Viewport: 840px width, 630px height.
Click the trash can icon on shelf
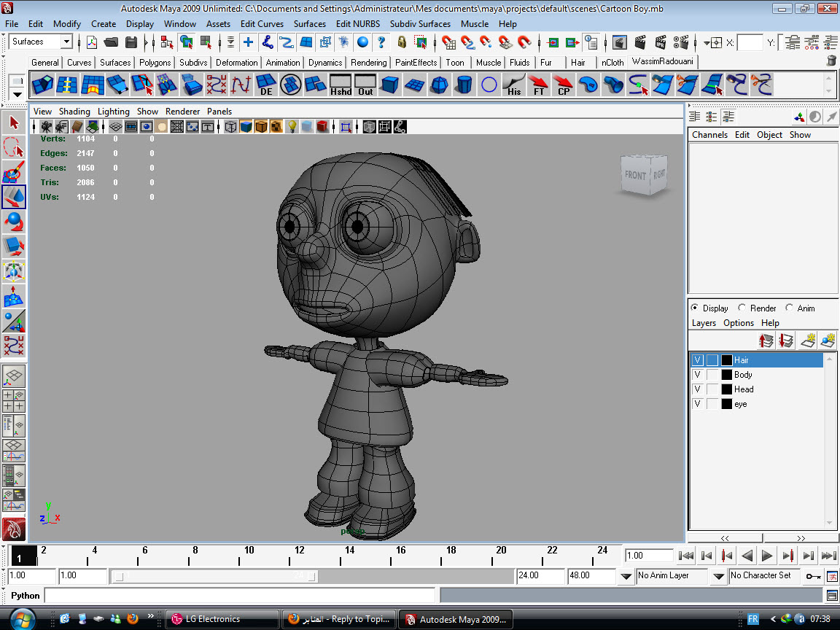point(831,61)
